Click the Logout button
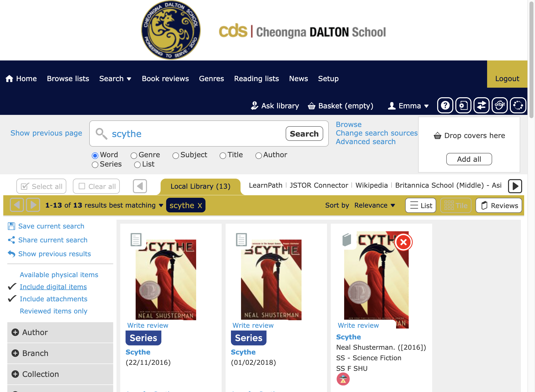This screenshot has height=392, width=535. (x=507, y=79)
